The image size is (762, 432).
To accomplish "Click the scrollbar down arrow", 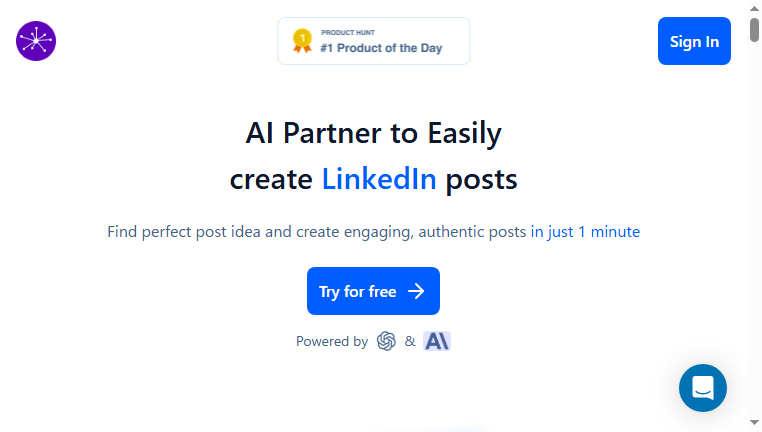I will [x=754, y=422].
